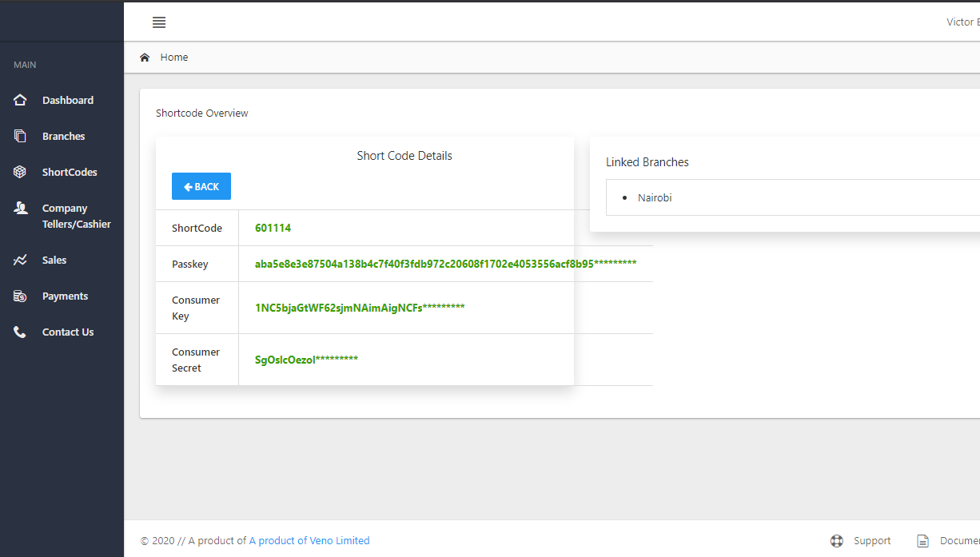The image size is (980, 557).
Task: Open the Victor user profile name
Action: point(962,22)
